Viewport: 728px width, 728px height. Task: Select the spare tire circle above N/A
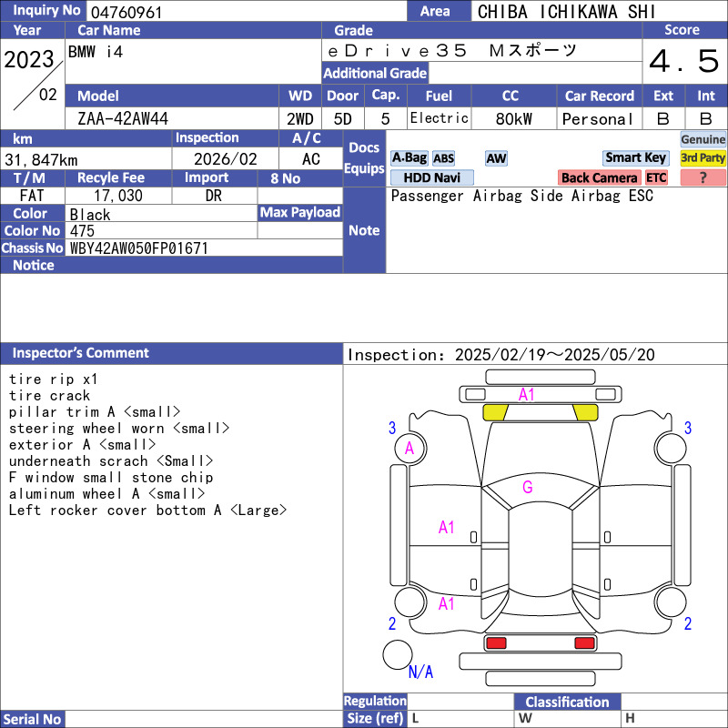coord(397,654)
